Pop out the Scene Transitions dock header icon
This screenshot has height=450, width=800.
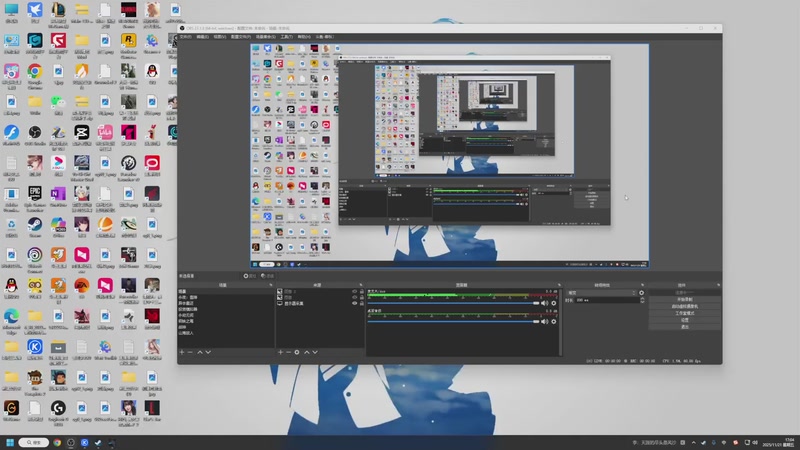tap(642, 285)
